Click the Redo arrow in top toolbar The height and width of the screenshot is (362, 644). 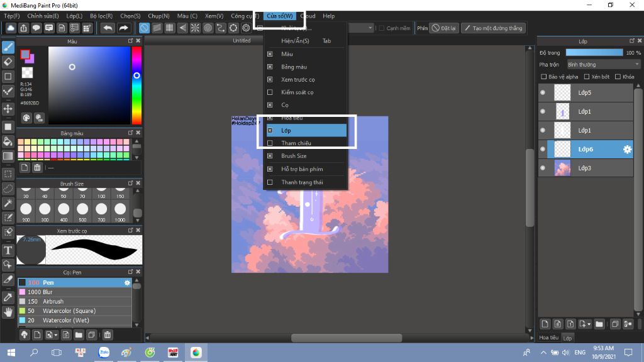[x=123, y=28]
